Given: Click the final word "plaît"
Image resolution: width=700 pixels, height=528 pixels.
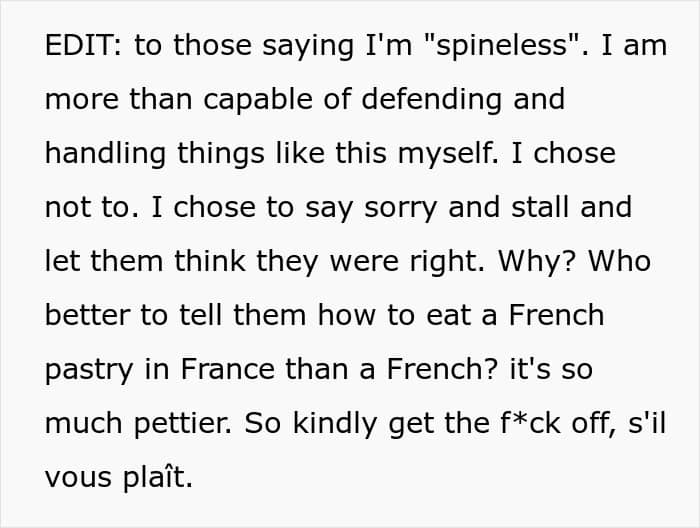Looking at the screenshot, I should pos(160,478).
